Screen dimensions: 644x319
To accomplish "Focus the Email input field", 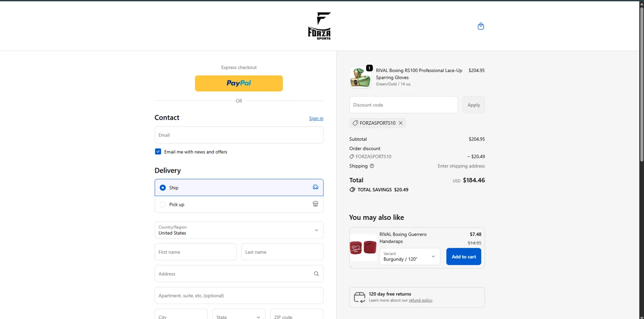I will pyautogui.click(x=239, y=135).
